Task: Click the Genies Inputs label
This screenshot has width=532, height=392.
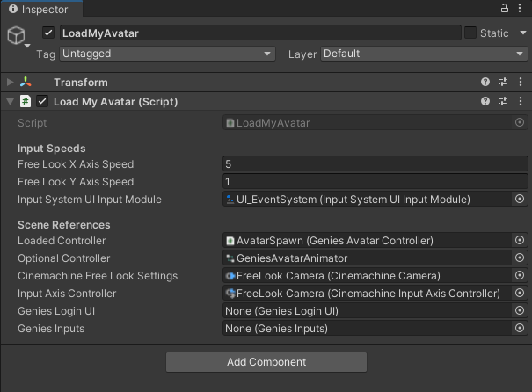Action: coord(51,329)
